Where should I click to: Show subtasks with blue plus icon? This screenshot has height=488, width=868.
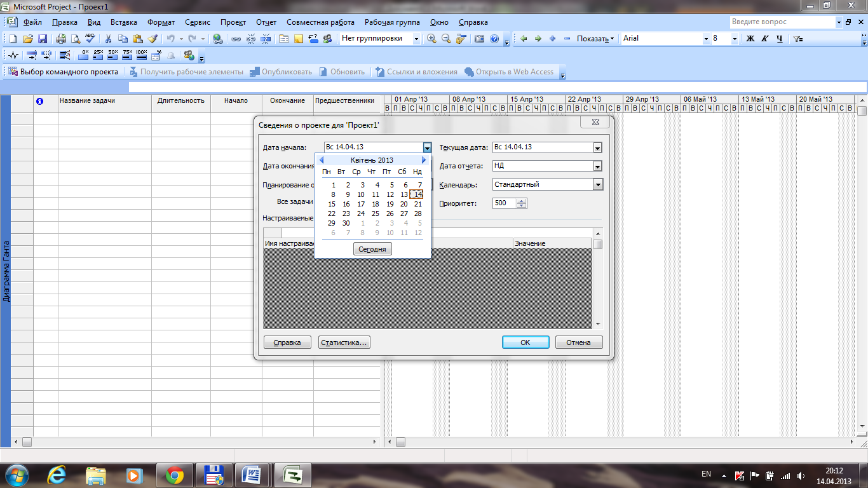552,39
